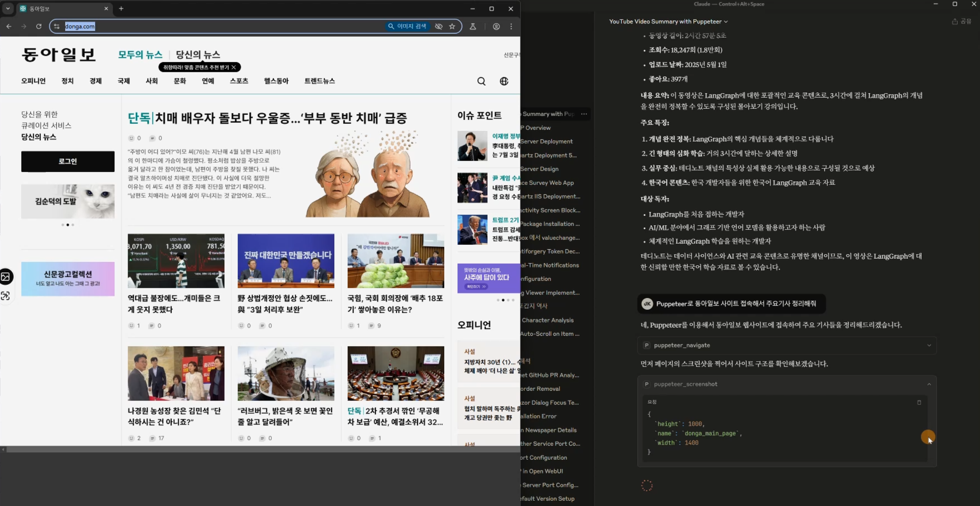Open the site search magnifier icon

[x=481, y=82]
